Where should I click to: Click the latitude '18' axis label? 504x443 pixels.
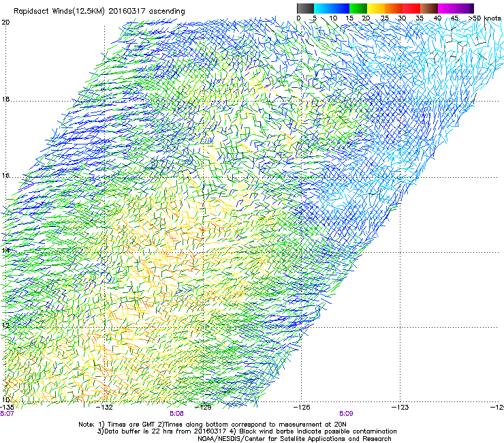coord(5,99)
